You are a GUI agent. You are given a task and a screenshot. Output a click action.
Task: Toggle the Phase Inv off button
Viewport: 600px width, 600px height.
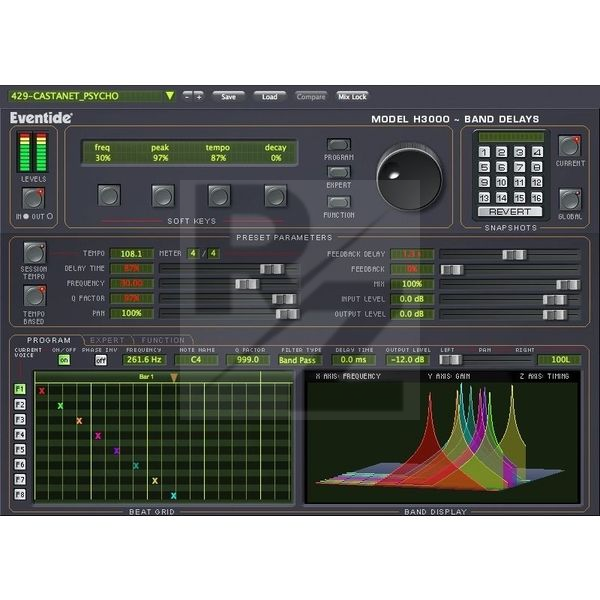click(x=101, y=360)
